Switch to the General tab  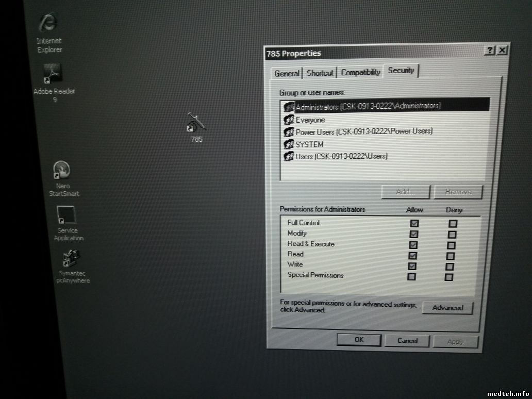pyautogui.click(x=287, y=73)
